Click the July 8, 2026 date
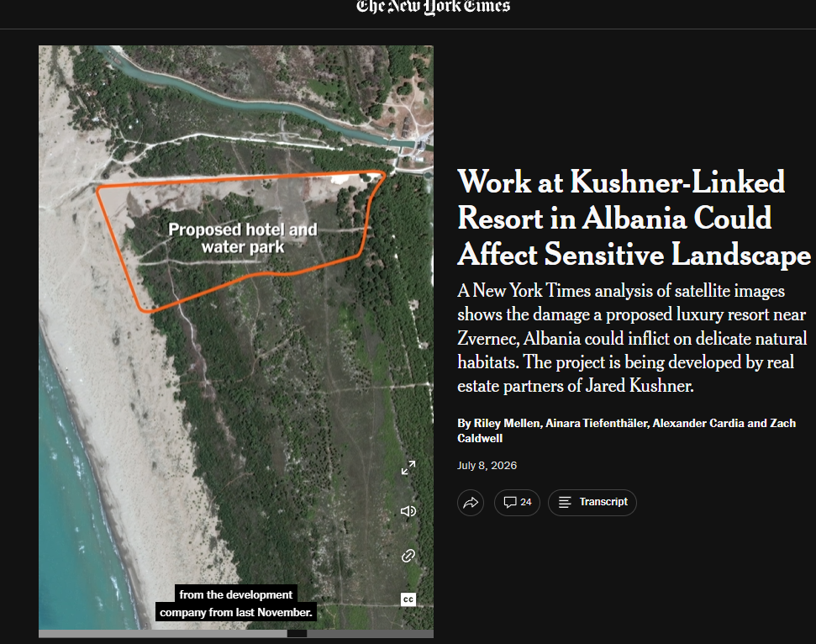 (x=487, y=466)
